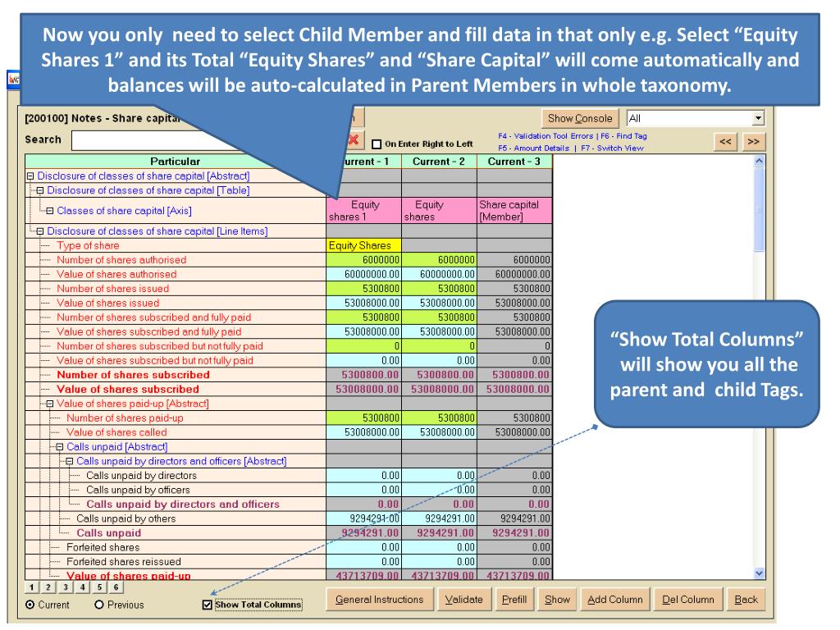Select the Previous radio button

click(98, 605)
